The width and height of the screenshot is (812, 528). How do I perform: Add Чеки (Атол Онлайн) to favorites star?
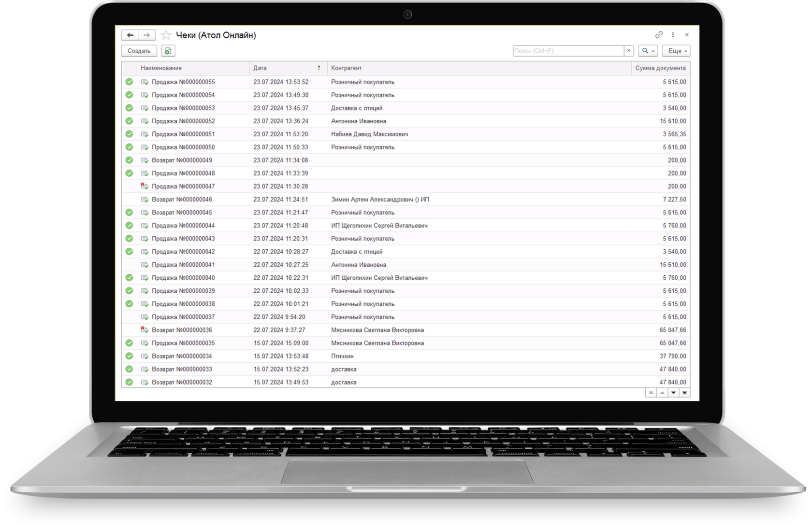(x=166, y=35)
